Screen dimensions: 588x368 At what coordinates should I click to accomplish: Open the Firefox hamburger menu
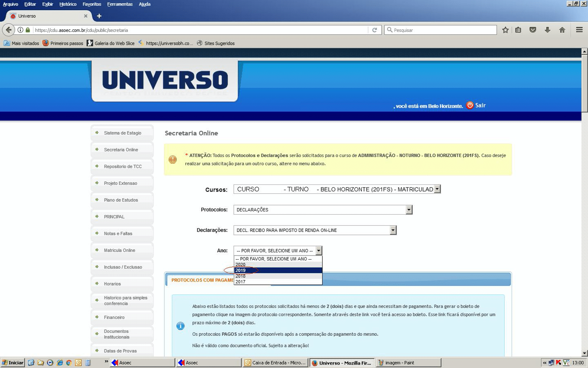pyautogui.click(x=579, y=30)
